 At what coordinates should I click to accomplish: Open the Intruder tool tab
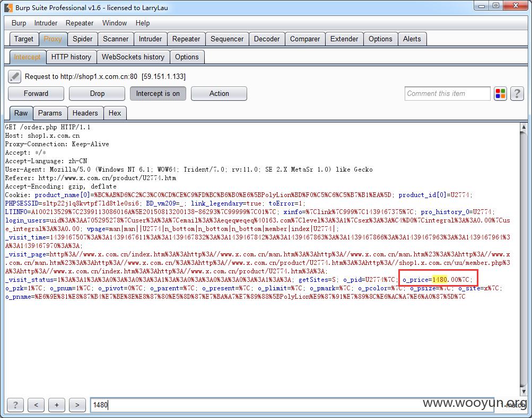[150, 39]
